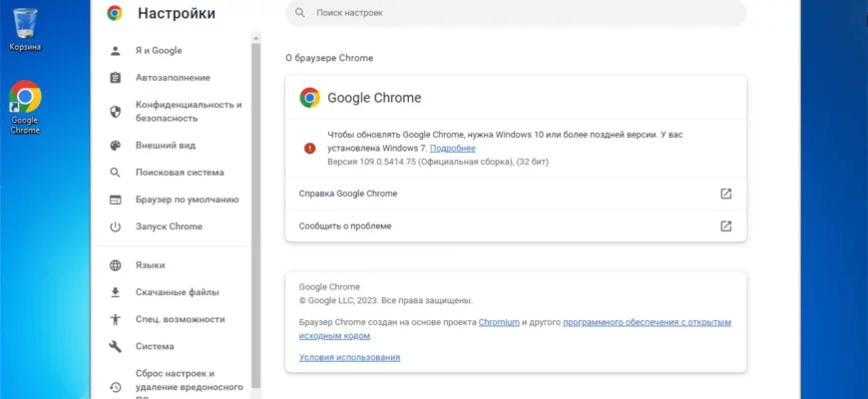The height and width of the screenshot is (399, 868).
Task: Go to the Автозаполнение section
Action: (171, 78)
